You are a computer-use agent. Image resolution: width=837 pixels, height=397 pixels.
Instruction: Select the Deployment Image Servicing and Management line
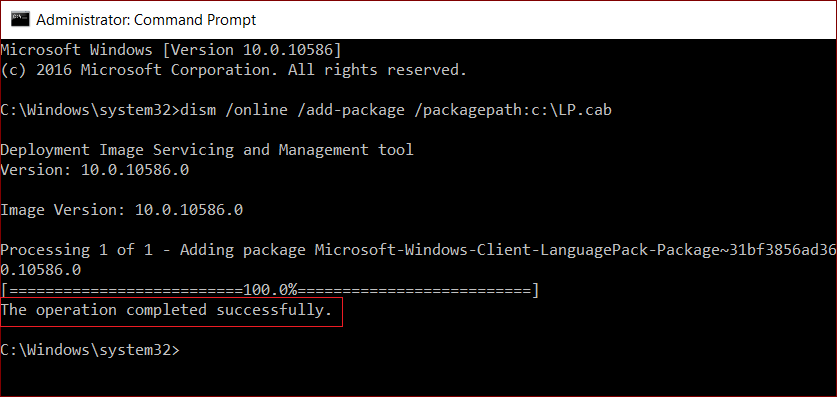(207, 150)
